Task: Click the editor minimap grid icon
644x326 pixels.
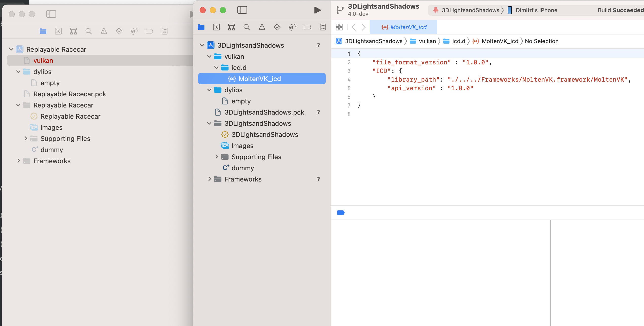Action: [339, 27]
